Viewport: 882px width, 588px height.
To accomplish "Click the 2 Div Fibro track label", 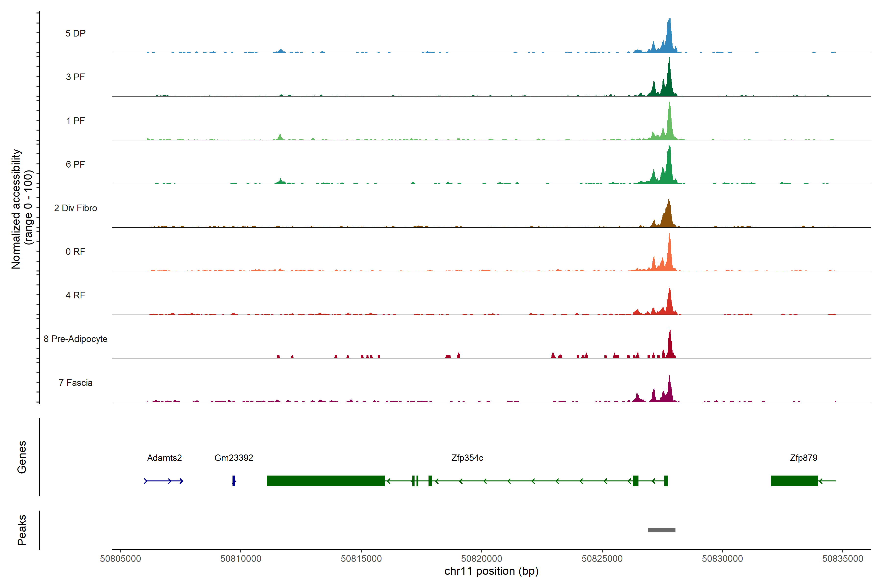I will coord(75,208).
